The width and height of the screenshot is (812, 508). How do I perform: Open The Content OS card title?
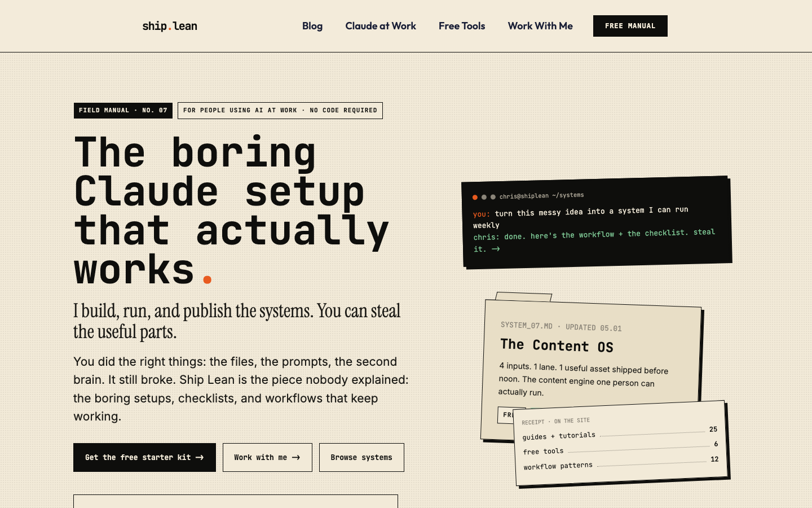tap(557, 345)
